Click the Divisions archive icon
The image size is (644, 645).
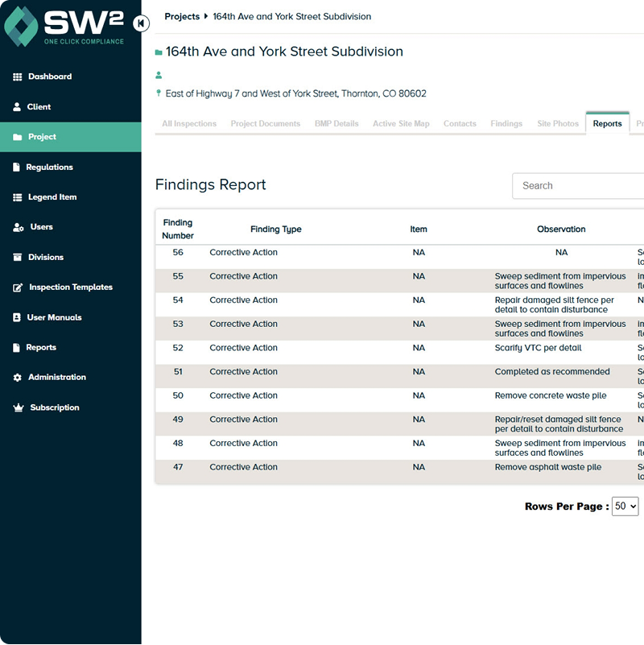pos(18,258)
